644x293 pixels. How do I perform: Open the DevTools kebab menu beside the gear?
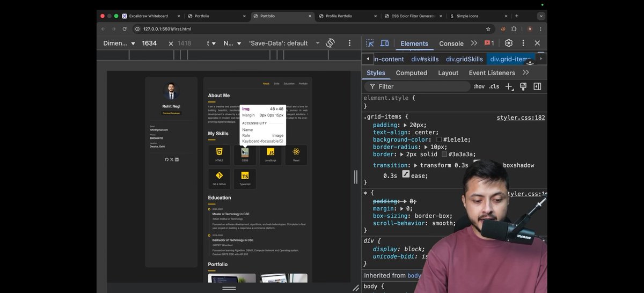coord(523,43)
